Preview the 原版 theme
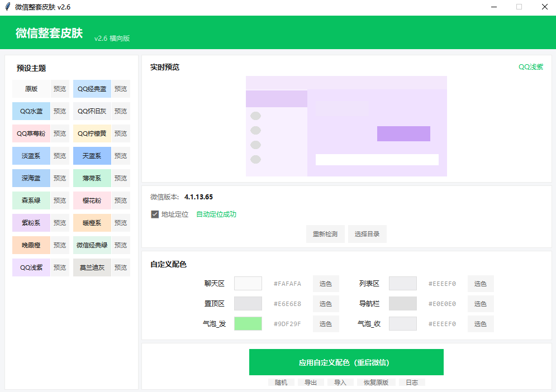The width and height of the screenshot is (556, 392). (60, 89)
